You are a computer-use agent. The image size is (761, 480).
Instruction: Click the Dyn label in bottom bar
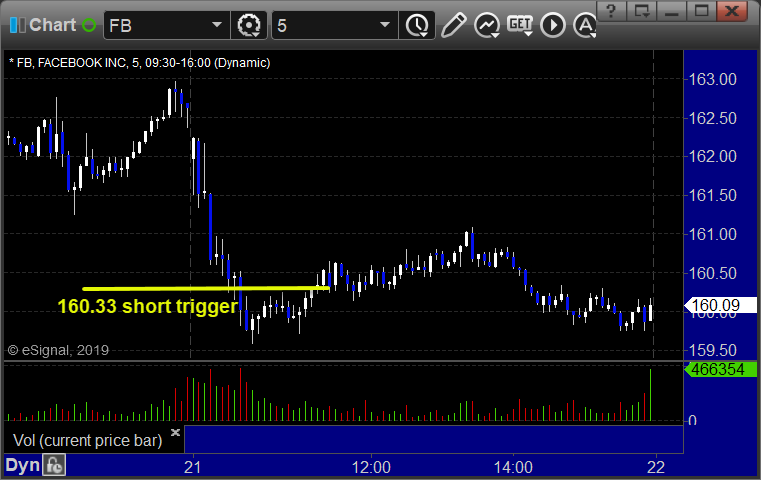[22, 465]
